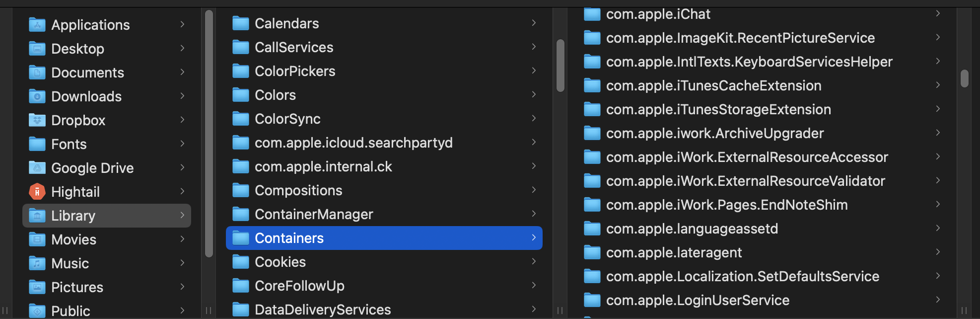The height and width of the screenshot is (319, 980).
Task: Click the orange Hightail icon
Action: pos(37,192)
